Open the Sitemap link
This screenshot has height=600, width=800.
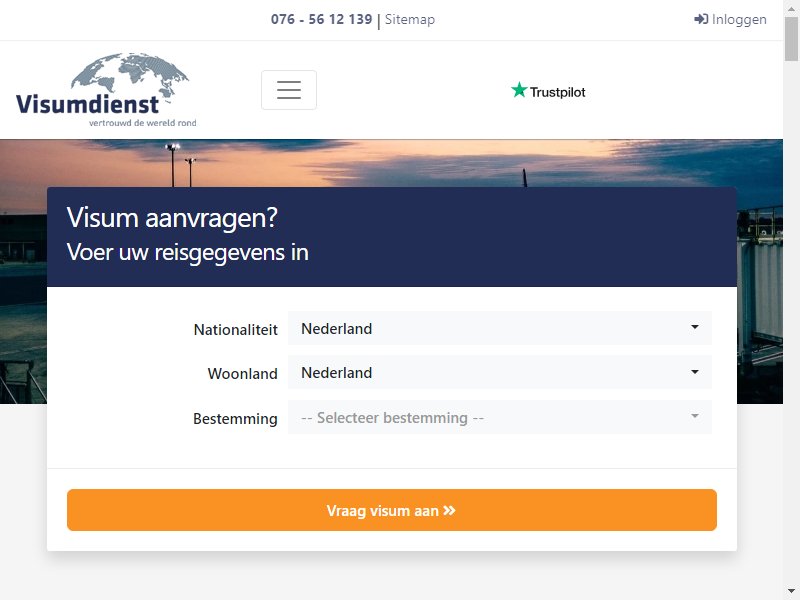[x=410, y=19]
